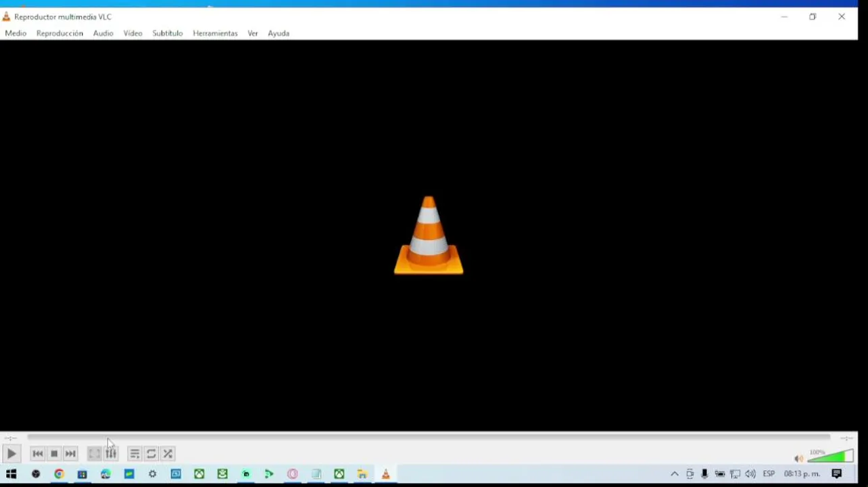Open the Medio menu
Viewport: 868px width, 487px height.
(x=16, y=33)
